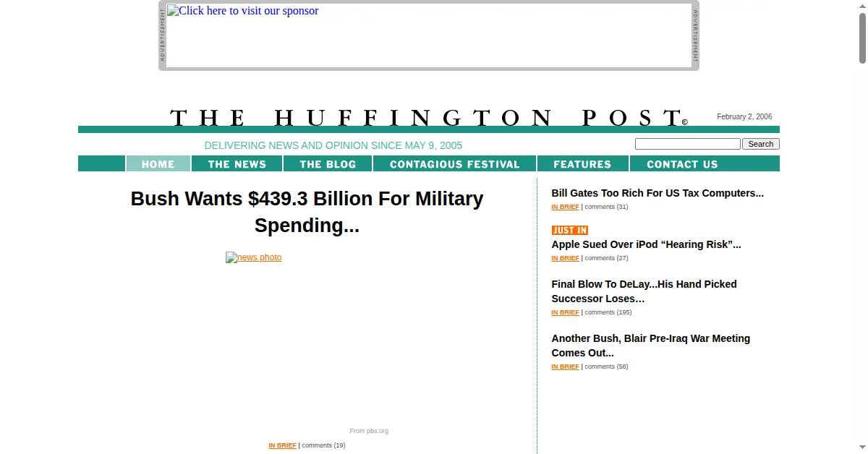Open comments (27) under Apple story
This screenshot has height=454, width=868.
606,258
